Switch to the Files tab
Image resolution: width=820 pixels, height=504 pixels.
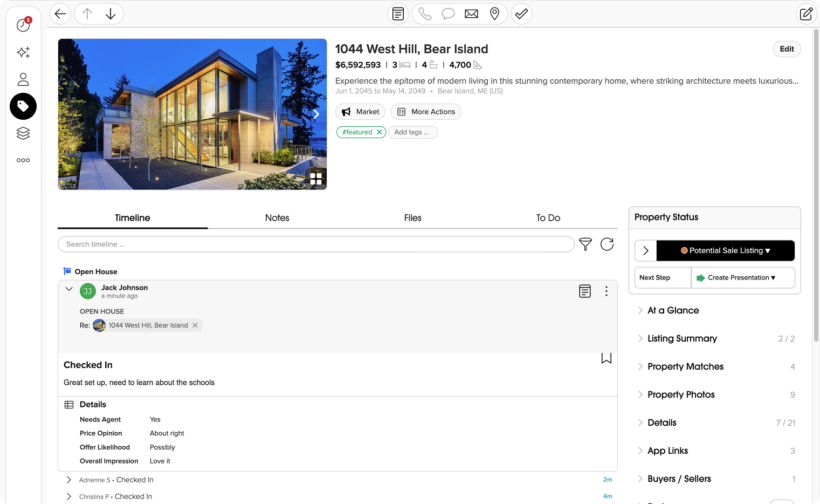(x=413, y=218)
